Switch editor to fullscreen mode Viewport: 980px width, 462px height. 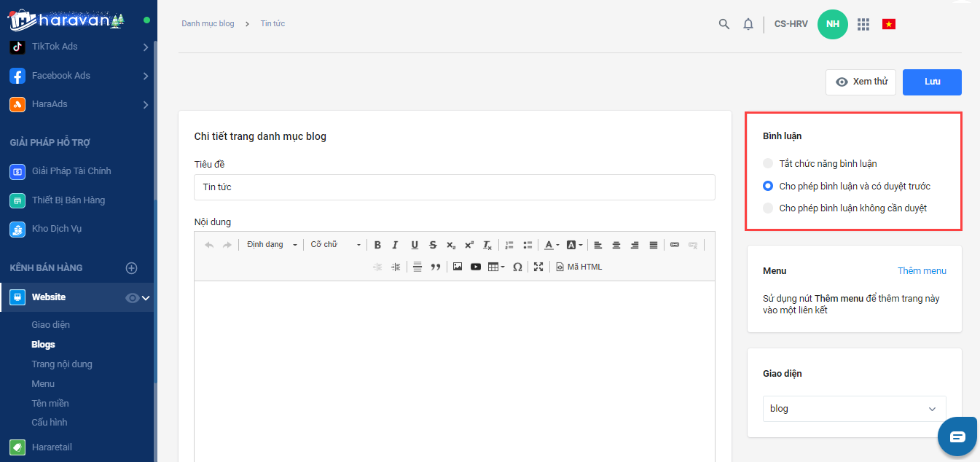point(538,267)
